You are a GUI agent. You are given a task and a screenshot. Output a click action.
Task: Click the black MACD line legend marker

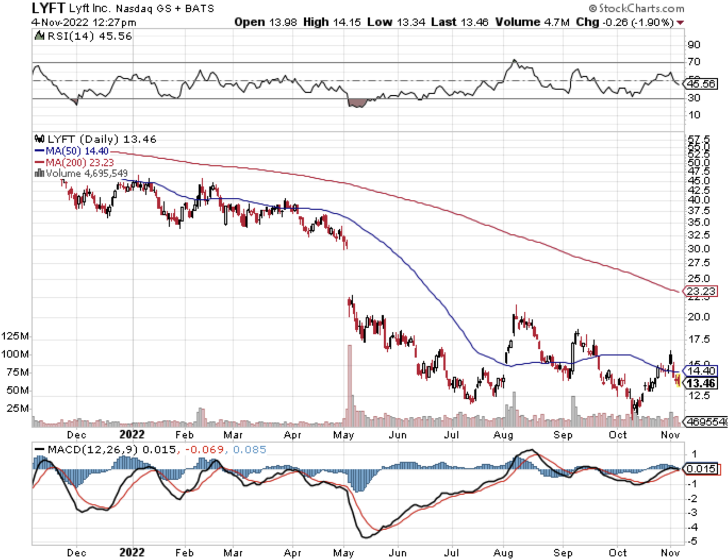coord(40,449)
